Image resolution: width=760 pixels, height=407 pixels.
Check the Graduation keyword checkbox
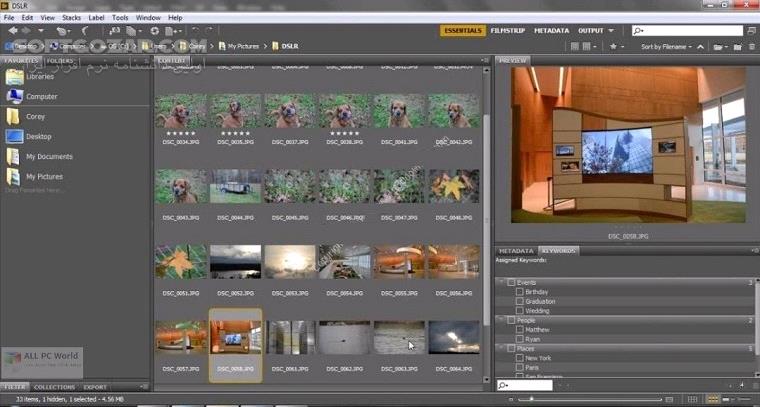click(x=520, y=301)
